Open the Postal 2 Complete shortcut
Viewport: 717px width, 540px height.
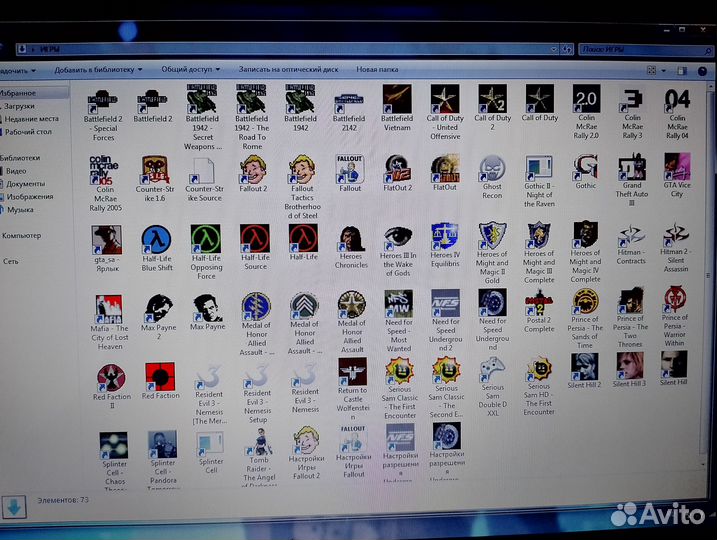click(539, 312)
